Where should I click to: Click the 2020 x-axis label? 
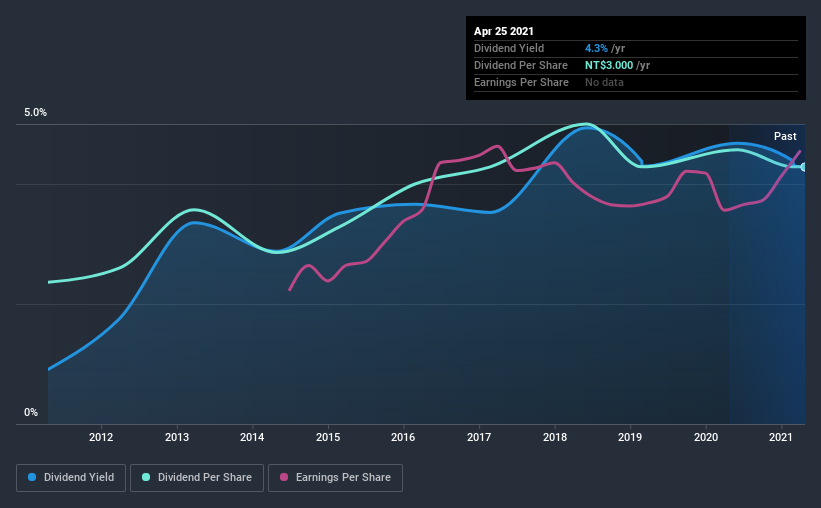[706, 437]
